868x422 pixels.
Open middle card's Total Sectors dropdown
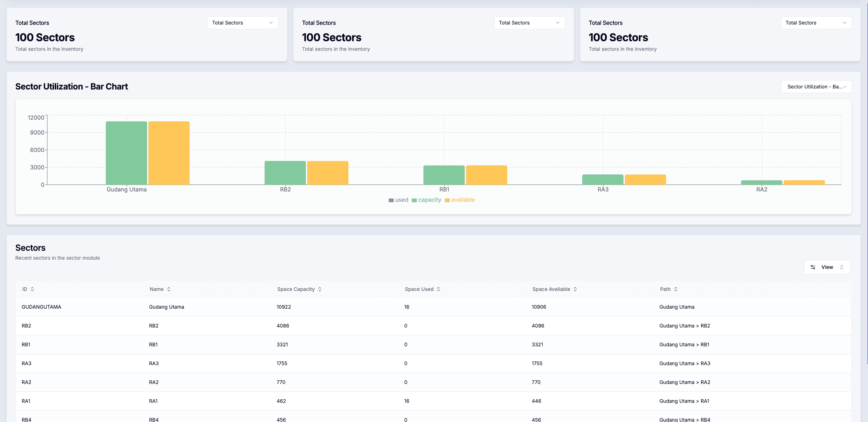pyautogui.click(x=529, y=23)
